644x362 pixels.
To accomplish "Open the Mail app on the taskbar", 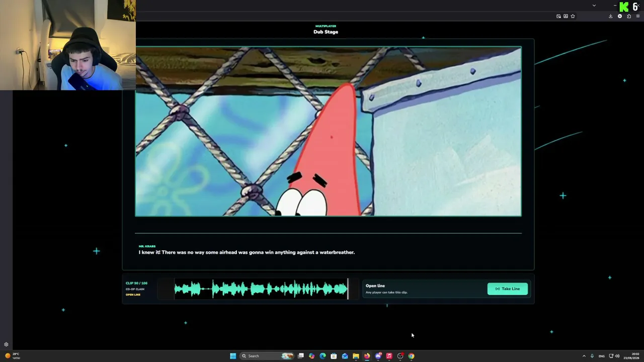I will (345, 356).
